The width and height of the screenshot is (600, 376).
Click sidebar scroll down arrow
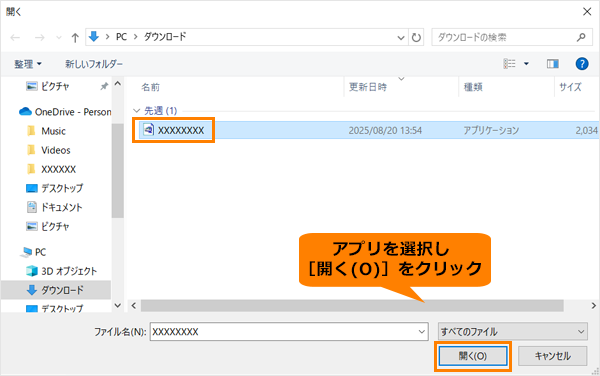click(x=118, y=305)
